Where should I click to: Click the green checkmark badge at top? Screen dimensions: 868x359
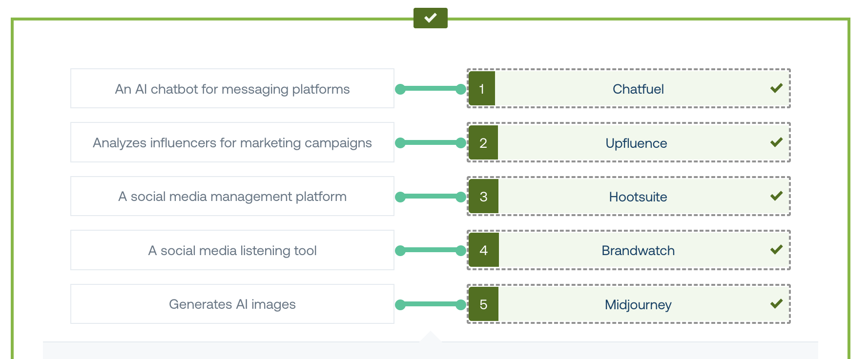coord(430,18)
